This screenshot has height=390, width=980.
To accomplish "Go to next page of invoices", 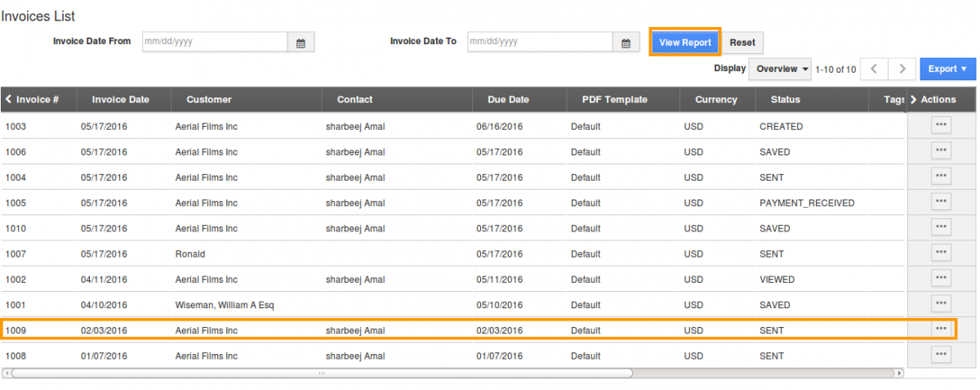I will pos(902,69).
